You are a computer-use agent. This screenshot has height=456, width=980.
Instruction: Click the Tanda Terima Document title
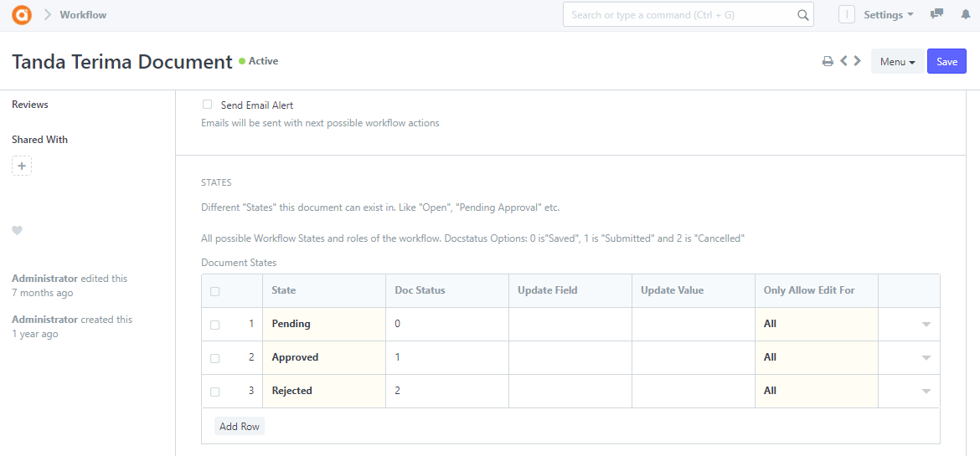tap(122, 62)
